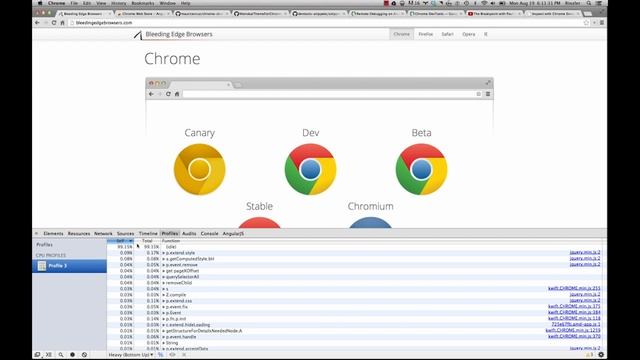Image resolution: width=640 pixels, height=360 pixels.
Task: Open kwift.CHROME.min.js:1219 source link
Action: (x=573, y=330)
